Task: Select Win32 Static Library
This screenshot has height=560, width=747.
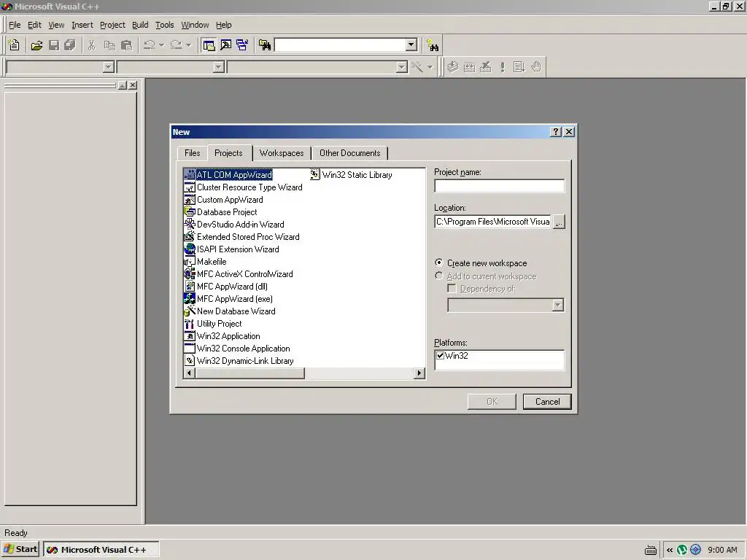Action: coord(352,175)
